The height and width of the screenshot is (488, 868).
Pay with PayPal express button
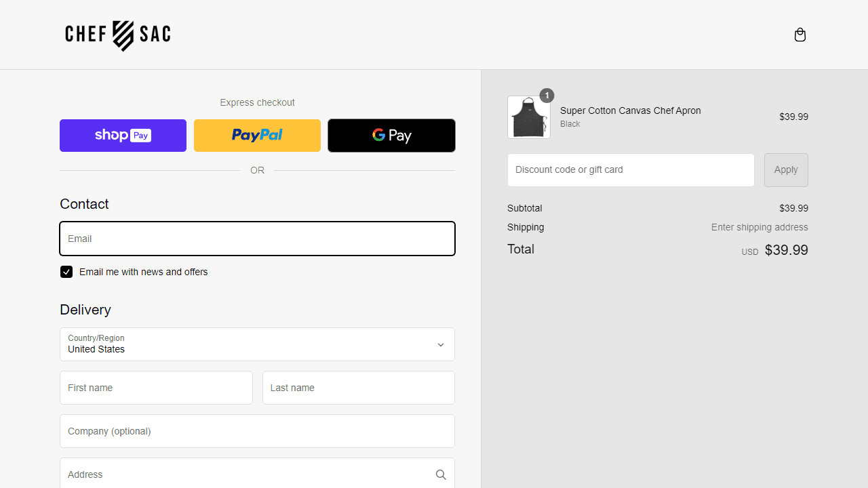coord(257,136)
